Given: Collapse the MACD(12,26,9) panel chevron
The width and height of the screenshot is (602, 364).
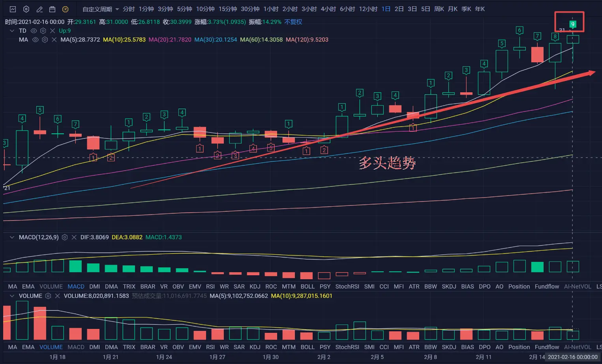Looking at the screenshot, I should [12, 237].
